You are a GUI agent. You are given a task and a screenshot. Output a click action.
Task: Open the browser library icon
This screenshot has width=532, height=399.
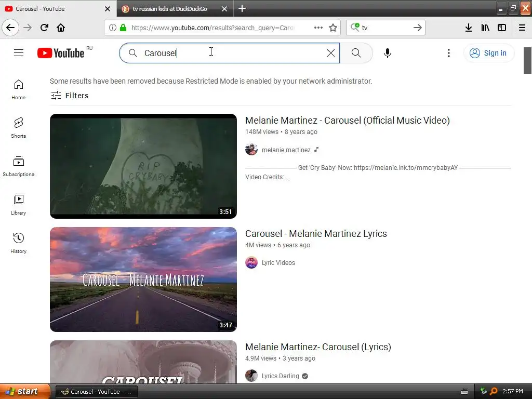point(485,28)
